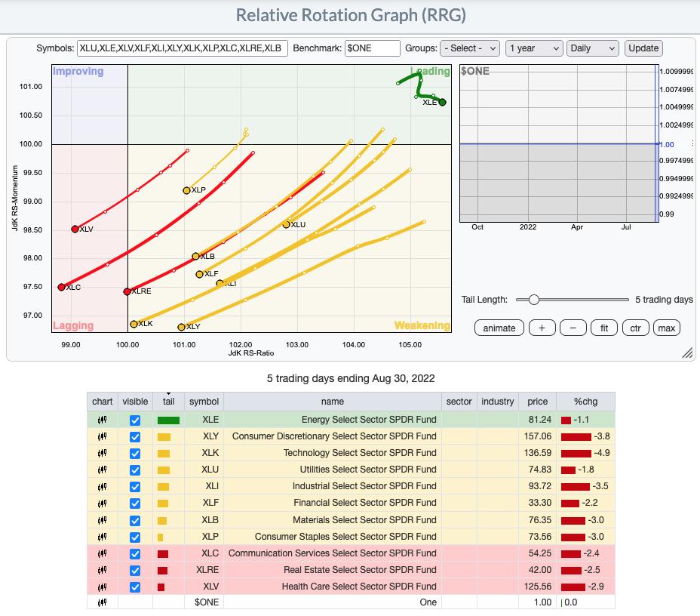Uncheck visibility for XLY
The width and height of the screenshot is (700, 616).
[x=135, y=437]
